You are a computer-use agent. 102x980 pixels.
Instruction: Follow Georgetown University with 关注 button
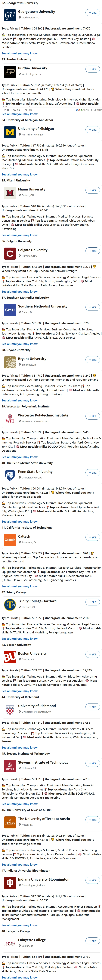(92, 13)
